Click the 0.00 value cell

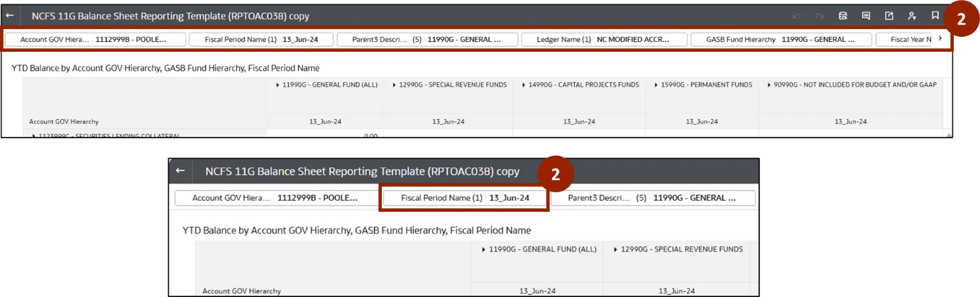[x=370, y=135]
